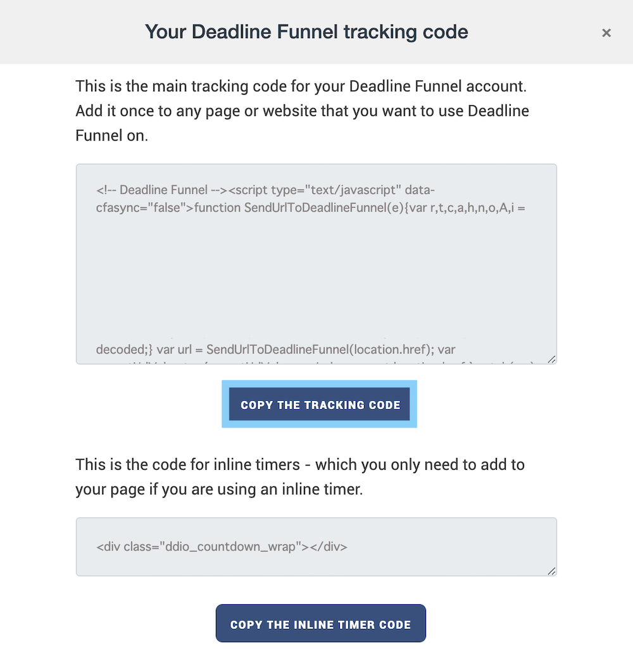
Task: Click the 'main tracking code' description paragraph
Action: (x=301, y=85)
